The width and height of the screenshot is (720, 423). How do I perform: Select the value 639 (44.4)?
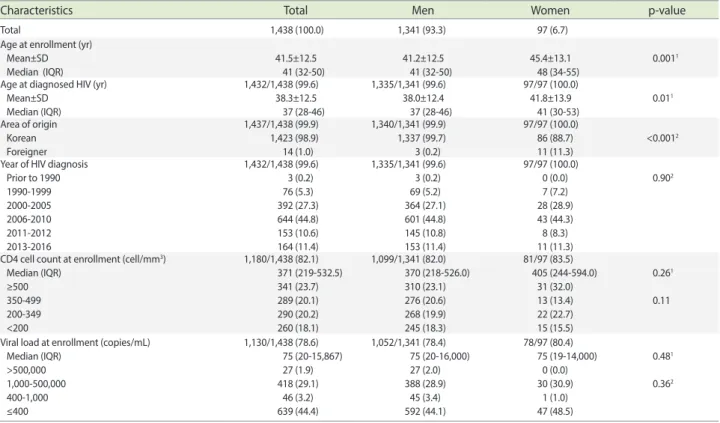(x=298, y=412)
